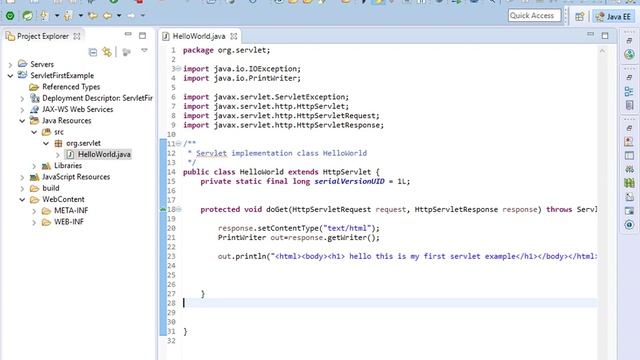Open the green Data Source Explorer icon
This screenshot has width=640, height=360.
pyautogui.click(x=629, y=183)
